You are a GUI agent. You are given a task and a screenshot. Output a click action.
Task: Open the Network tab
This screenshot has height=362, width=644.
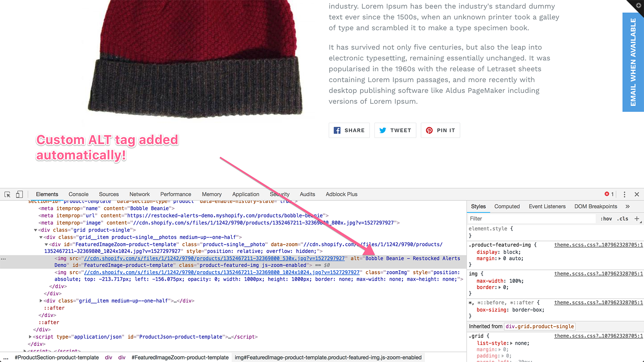point(140,194)
